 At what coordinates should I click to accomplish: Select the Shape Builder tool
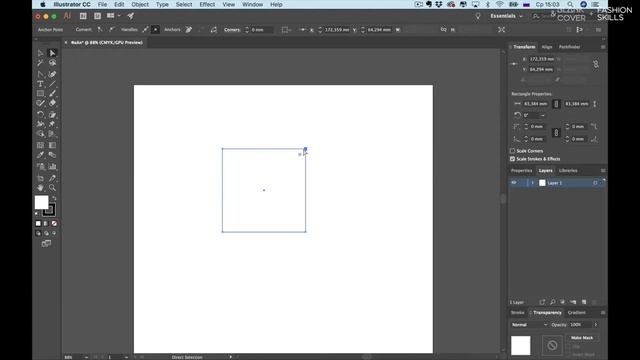40,134
